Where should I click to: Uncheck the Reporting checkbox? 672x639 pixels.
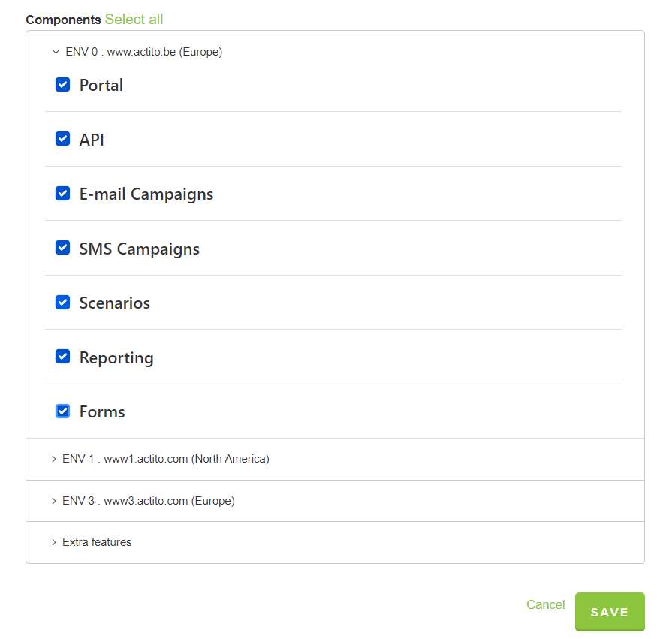point(62,356)
